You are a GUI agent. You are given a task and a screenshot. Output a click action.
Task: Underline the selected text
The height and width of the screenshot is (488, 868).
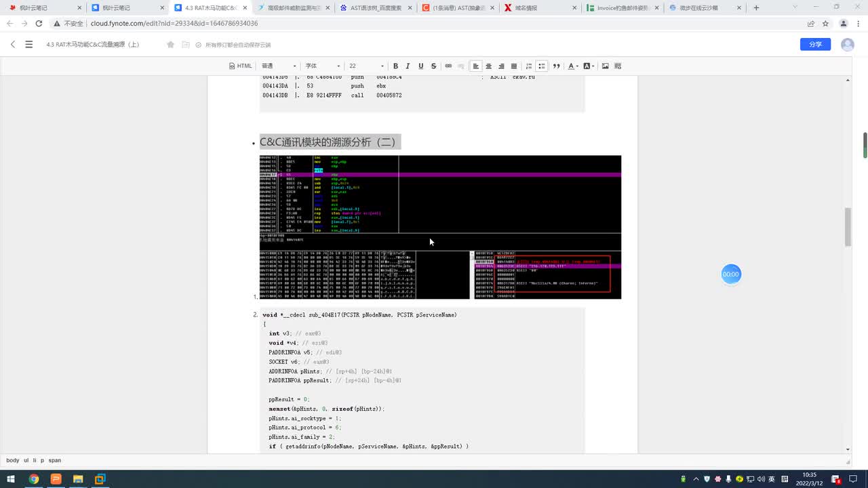[x=420, y=66]
